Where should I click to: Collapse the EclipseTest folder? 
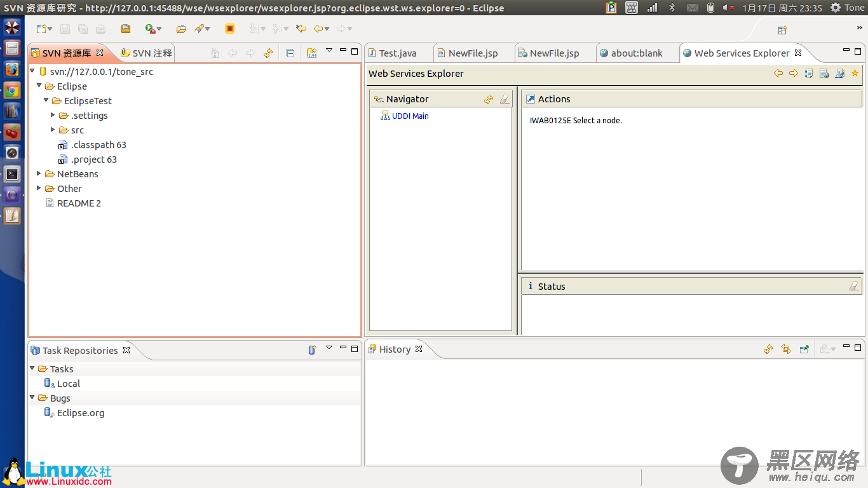46,100
